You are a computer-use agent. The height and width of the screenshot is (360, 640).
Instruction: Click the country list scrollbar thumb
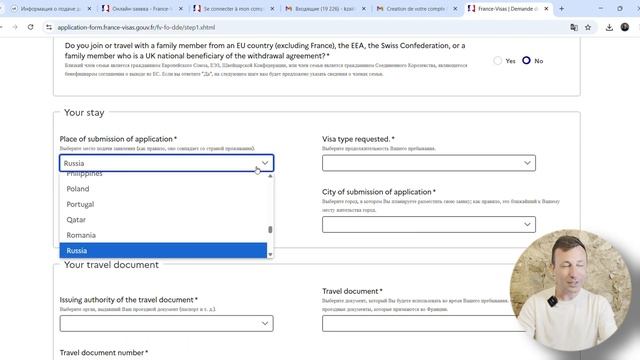[x=270, y=230]
